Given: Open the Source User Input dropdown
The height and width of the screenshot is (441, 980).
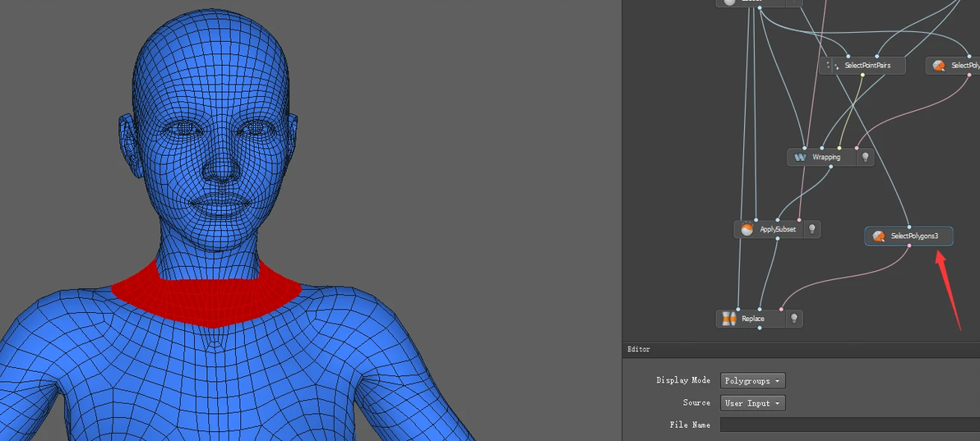Looking at the screenshot, I should (753, 403).
